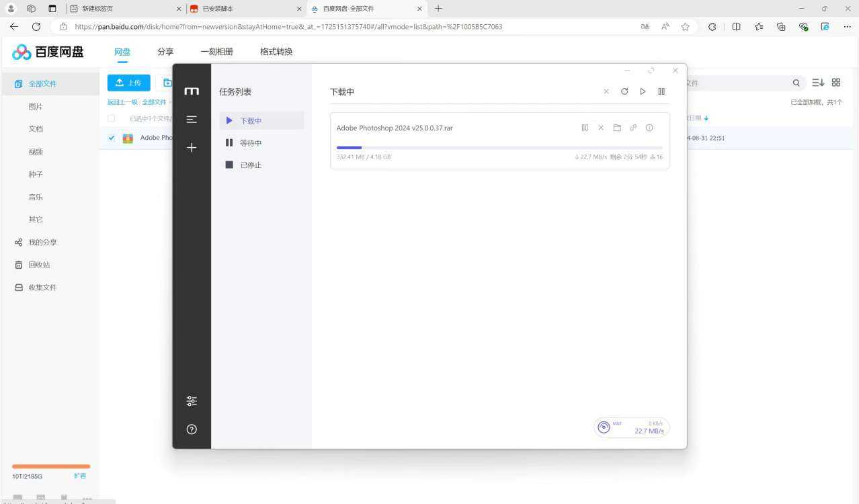Screen dimensions: 859x504
Task: Show Photoshop download task details
Action: coord(649,128)
